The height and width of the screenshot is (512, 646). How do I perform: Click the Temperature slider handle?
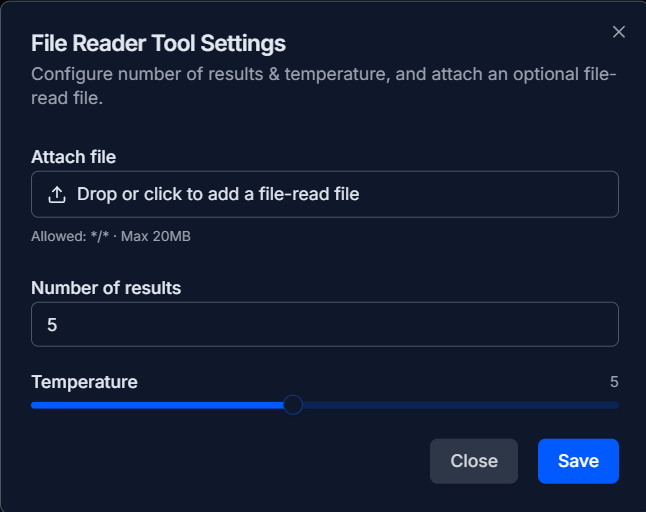292,405
